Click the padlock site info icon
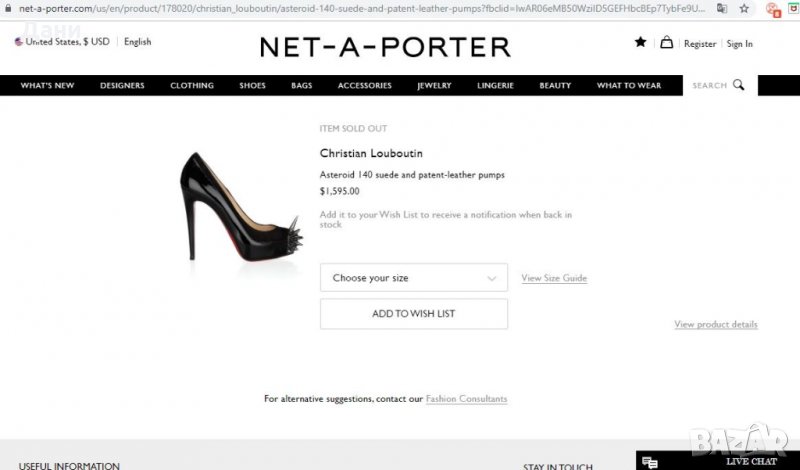 tap(7, 8)
